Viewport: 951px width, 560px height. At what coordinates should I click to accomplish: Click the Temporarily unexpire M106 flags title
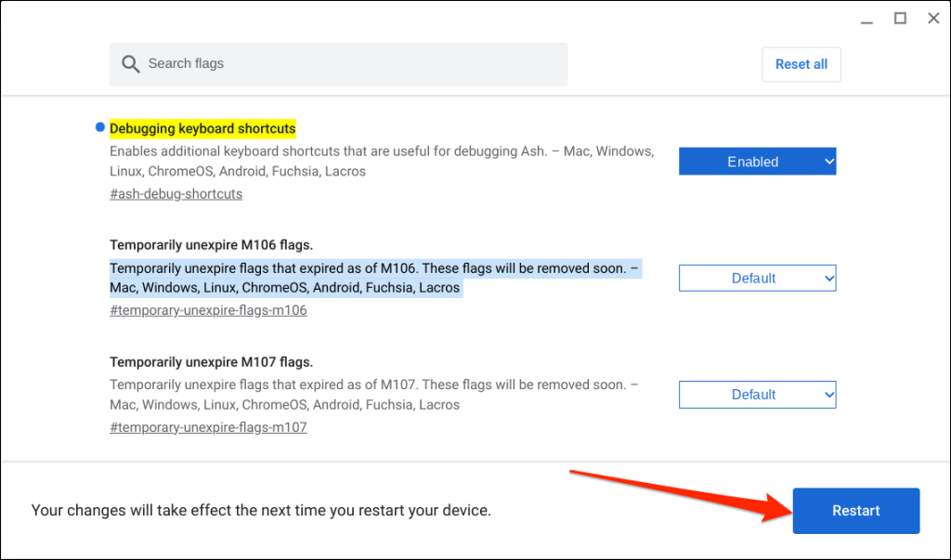coord(211,245)
